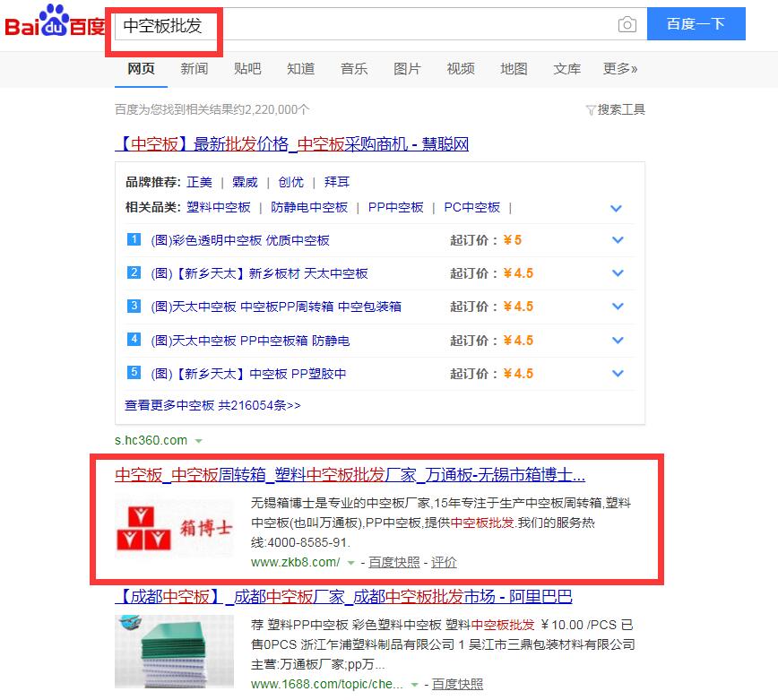Switch to the 图片 tab
Screen dimensions: 778x700
click(407, 69)
